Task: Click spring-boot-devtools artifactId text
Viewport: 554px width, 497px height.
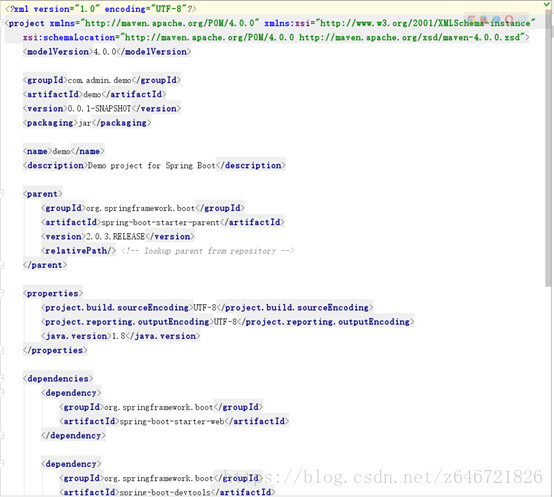Action: click(x=165, y=492)
